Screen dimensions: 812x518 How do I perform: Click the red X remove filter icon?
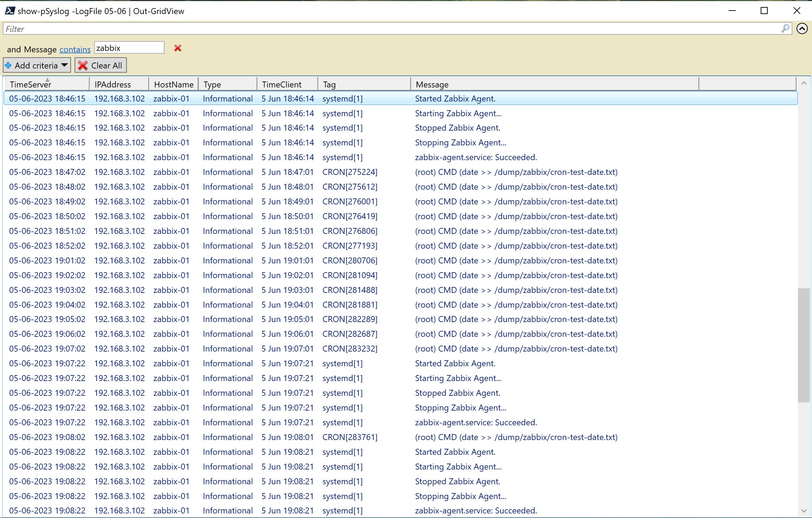[x=178, y=47]
